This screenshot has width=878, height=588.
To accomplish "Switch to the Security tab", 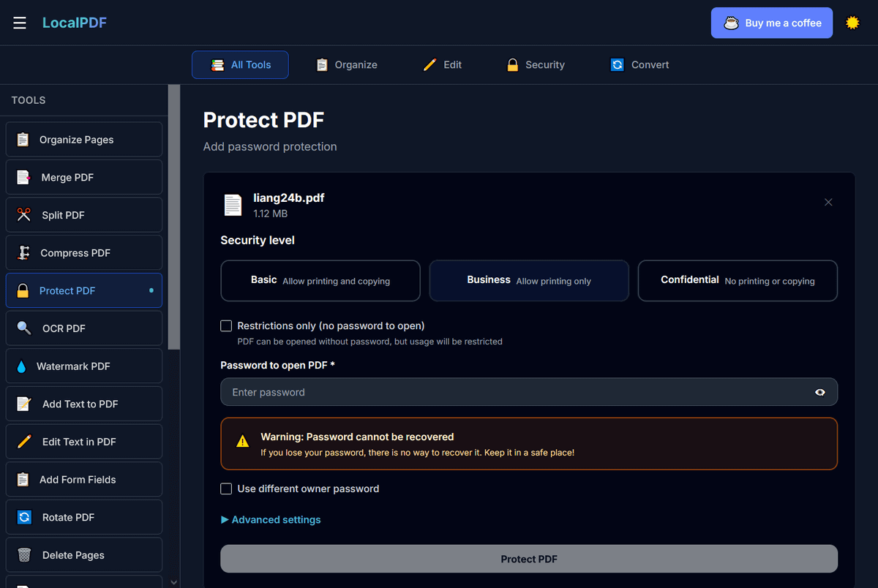I will tap(536, 65).
